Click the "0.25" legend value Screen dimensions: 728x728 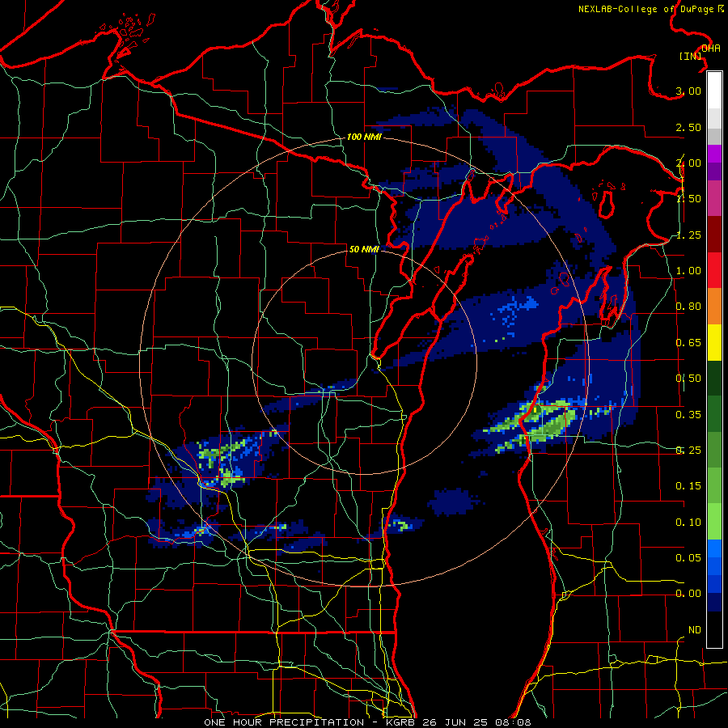pos(688,451)
